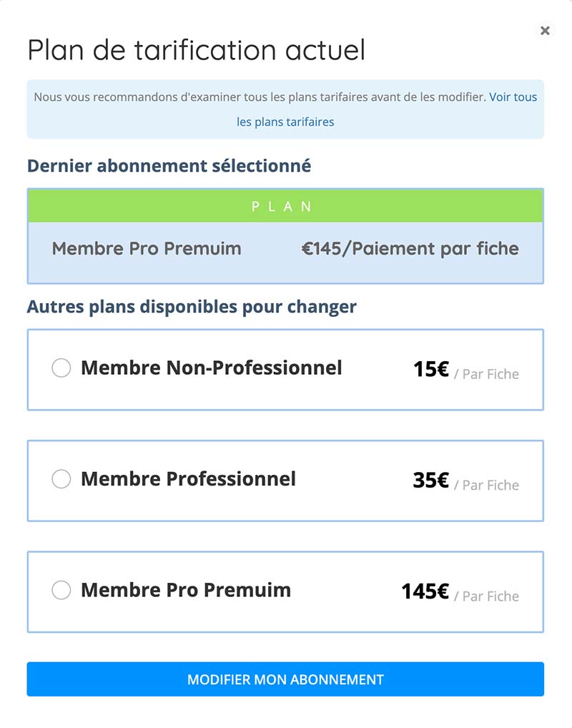This screenshot has height=728, width=572.
Task: Select the Membre Non-Professionnel radio button
Action: tap(61, 368)
